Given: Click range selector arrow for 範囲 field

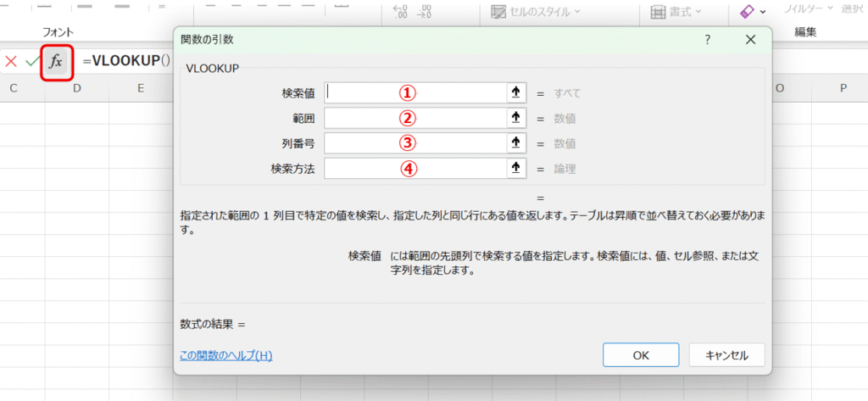Looking at the screenshot, I should [515, 119].
